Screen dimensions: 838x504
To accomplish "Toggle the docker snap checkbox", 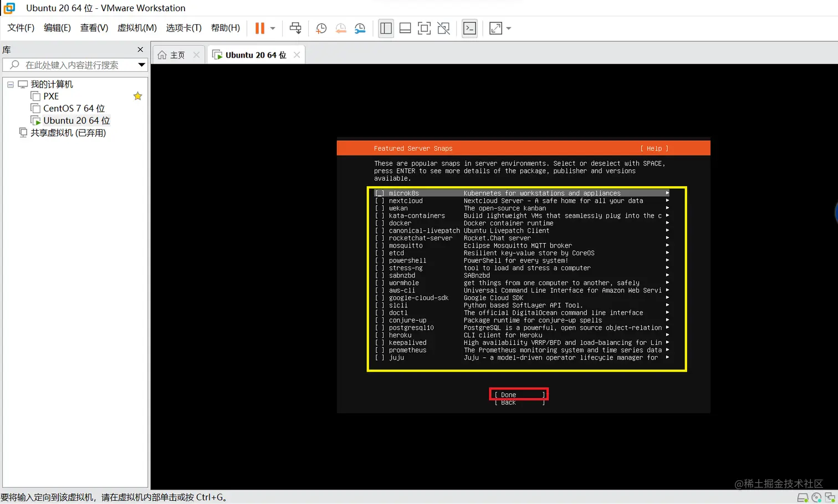I will pyautogui.click(x=380, y=223).
